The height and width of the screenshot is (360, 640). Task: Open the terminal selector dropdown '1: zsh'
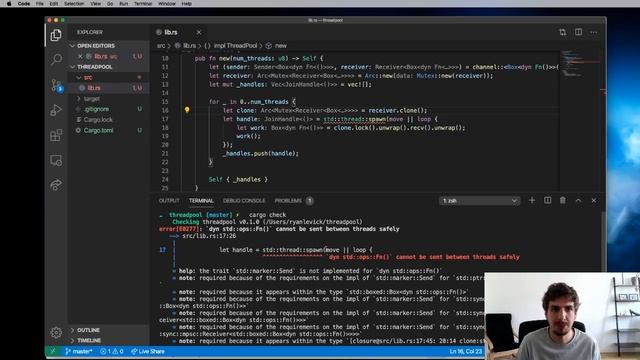coord(480,200)
